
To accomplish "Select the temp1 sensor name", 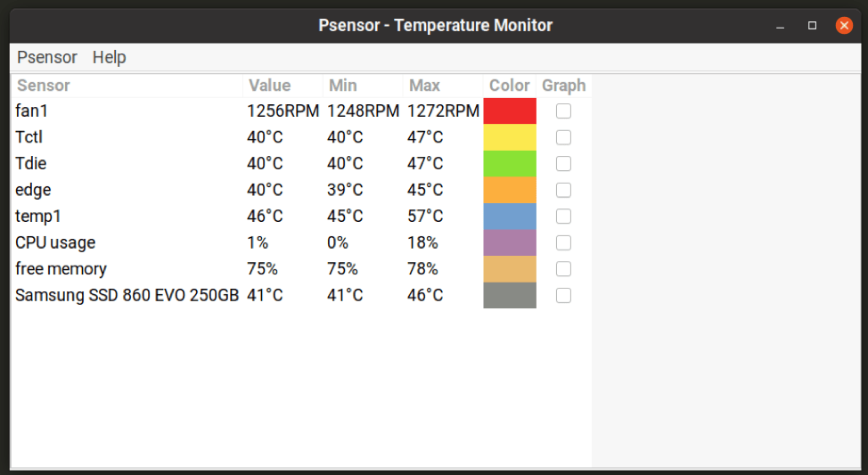I will click(38, 216).
